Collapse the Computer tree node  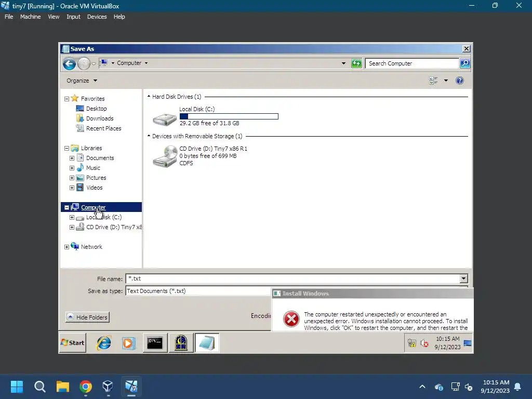click(x=67, y=207)
